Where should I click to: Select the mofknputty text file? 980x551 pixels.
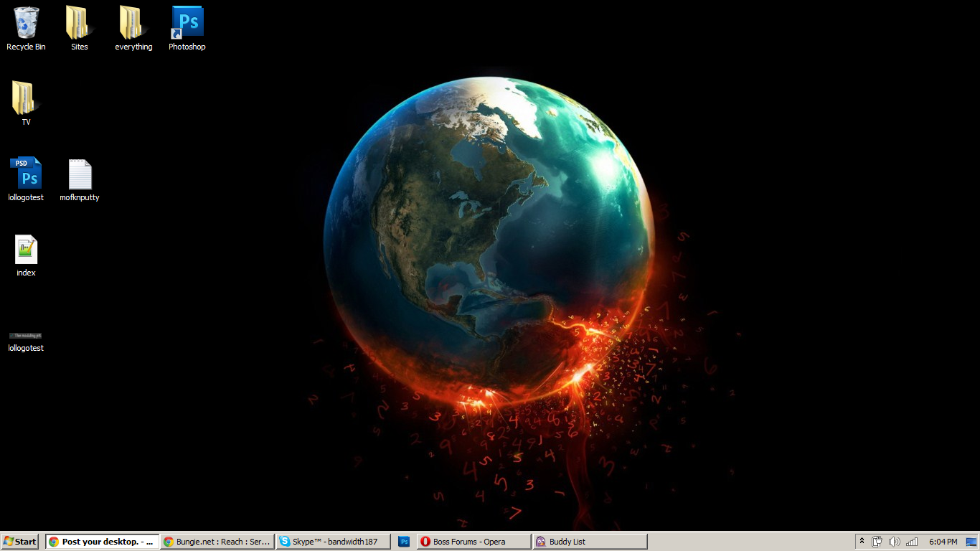(80, 174)
